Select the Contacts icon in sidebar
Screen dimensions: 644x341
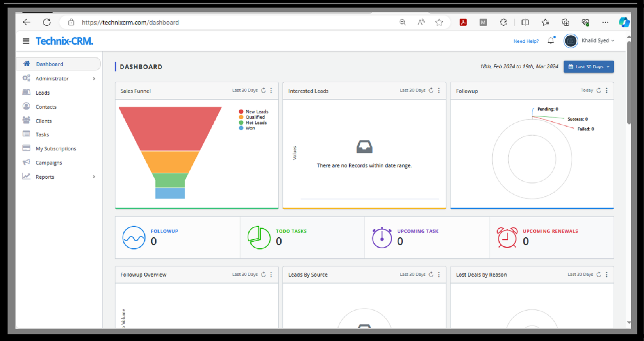point(27,106)
